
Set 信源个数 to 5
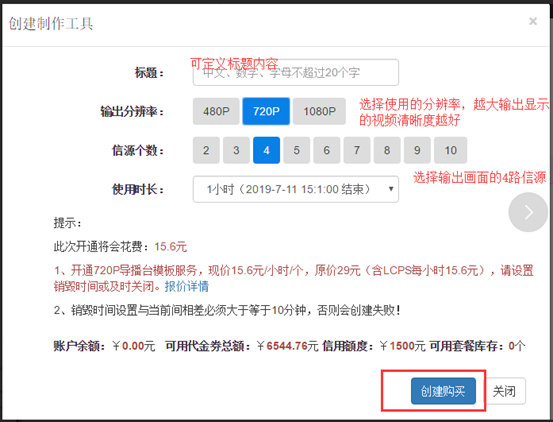pos(297,151)
